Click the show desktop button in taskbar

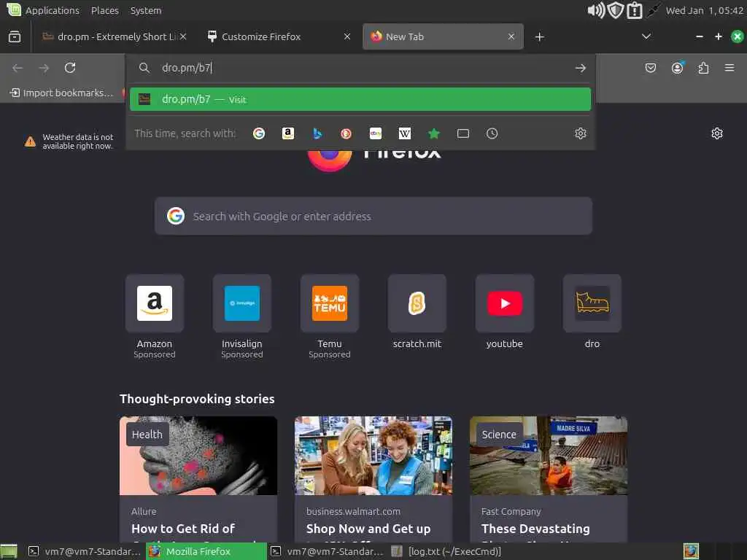coord(9,552)
